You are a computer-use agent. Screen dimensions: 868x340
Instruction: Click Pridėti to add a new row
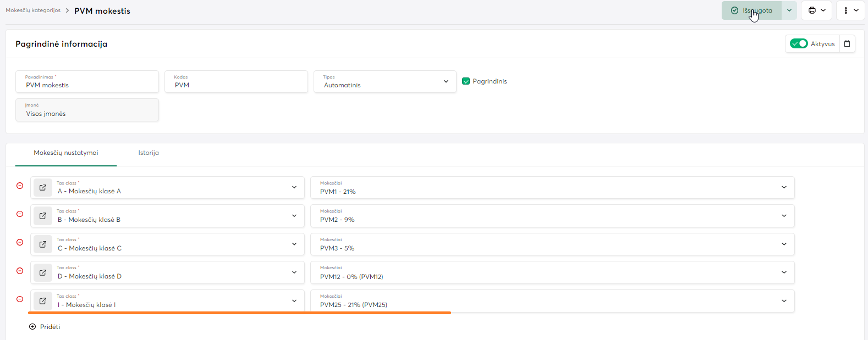tap(45, 327)
